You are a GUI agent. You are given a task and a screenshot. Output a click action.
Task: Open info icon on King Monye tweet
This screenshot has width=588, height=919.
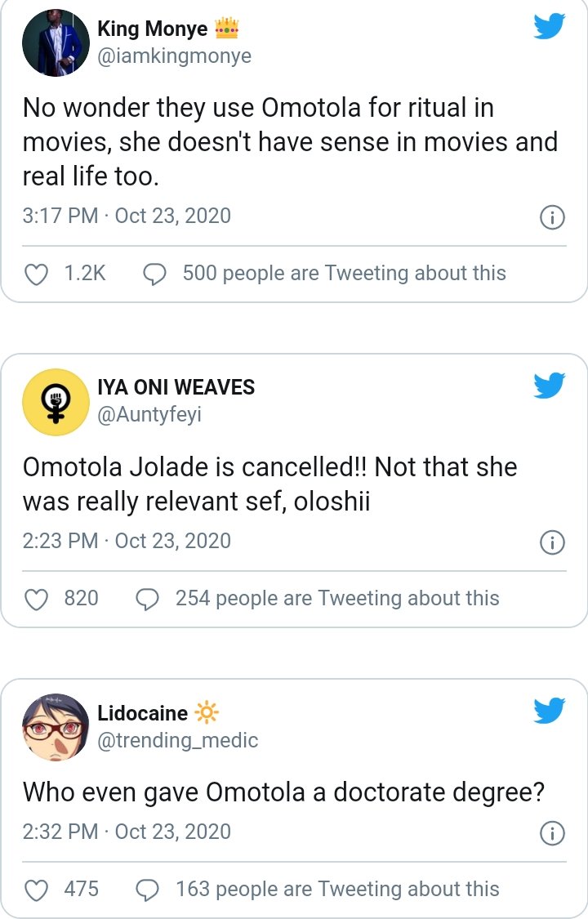pyautogui.click(x=553, y=217)
